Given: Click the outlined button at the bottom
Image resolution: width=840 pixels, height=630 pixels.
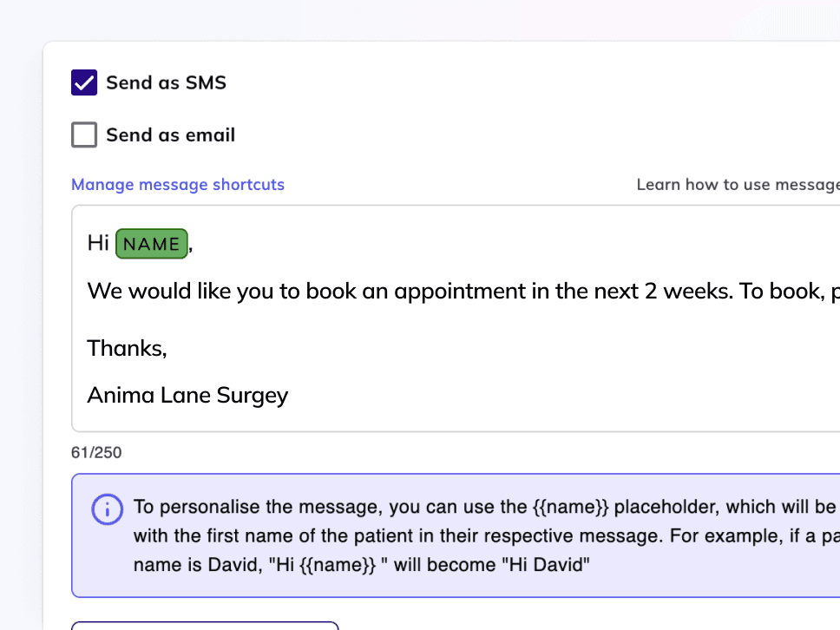Looking at the screenshot, I should pyautogui.click(x=205, y=627).
